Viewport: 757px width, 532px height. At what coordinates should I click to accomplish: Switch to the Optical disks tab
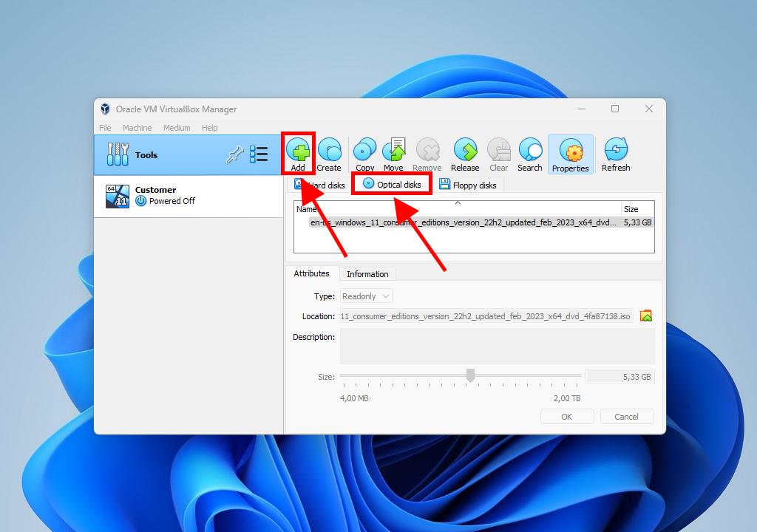[392, 185]
